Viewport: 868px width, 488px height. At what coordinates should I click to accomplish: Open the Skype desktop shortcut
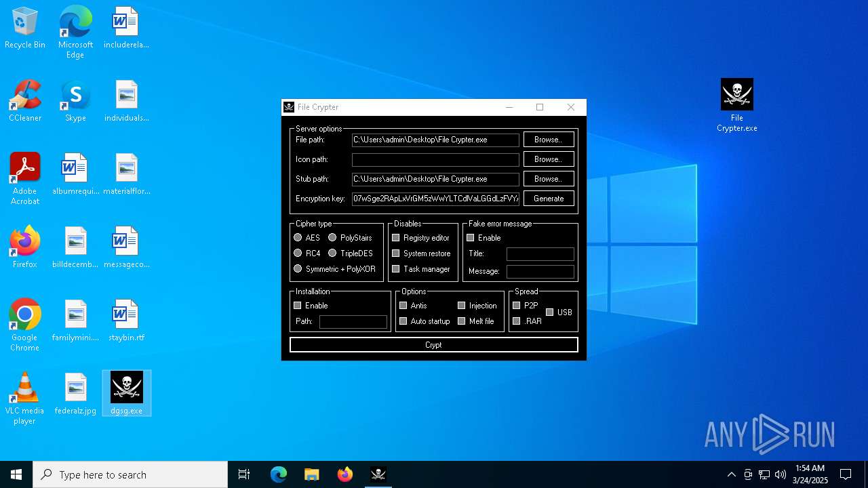(x=75, y=102)
